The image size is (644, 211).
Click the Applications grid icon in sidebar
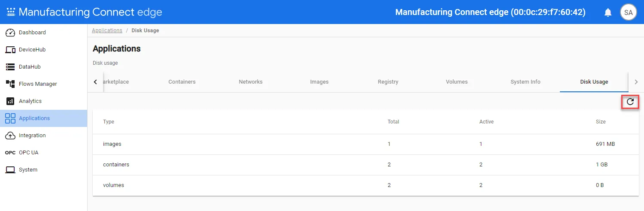(10, 118)
